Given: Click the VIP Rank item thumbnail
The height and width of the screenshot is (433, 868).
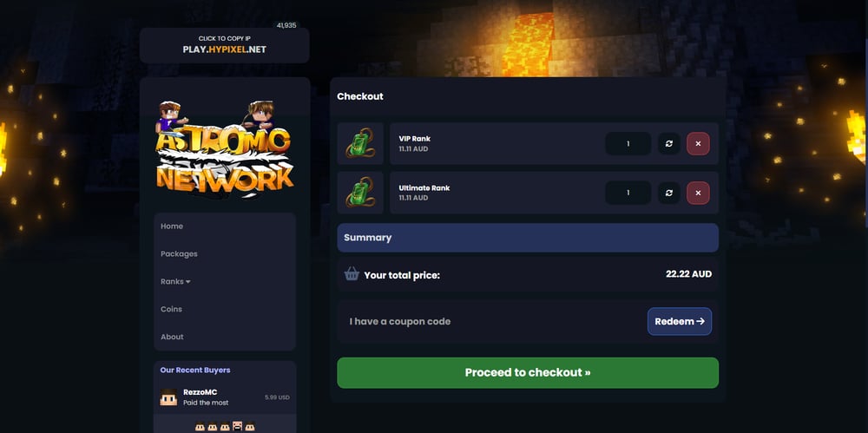Looking at the screenshot, I should (x=360, y=143).
